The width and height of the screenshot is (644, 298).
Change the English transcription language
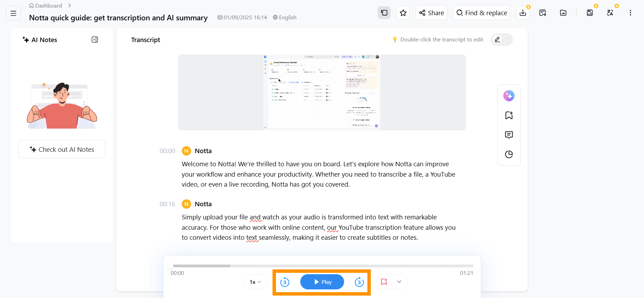click(x=285, y=18)
